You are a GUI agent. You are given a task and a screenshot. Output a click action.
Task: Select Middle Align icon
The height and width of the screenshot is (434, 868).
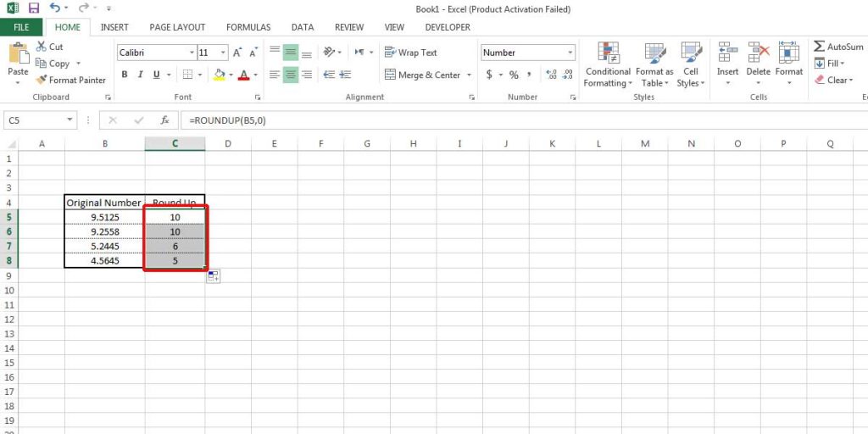(x=291, y=53)
